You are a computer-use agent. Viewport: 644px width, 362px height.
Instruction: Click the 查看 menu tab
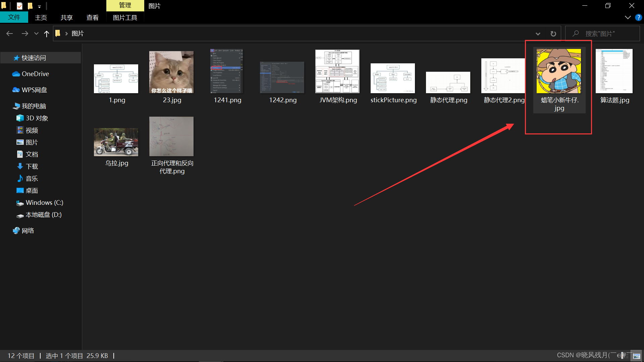click(93, 18)
